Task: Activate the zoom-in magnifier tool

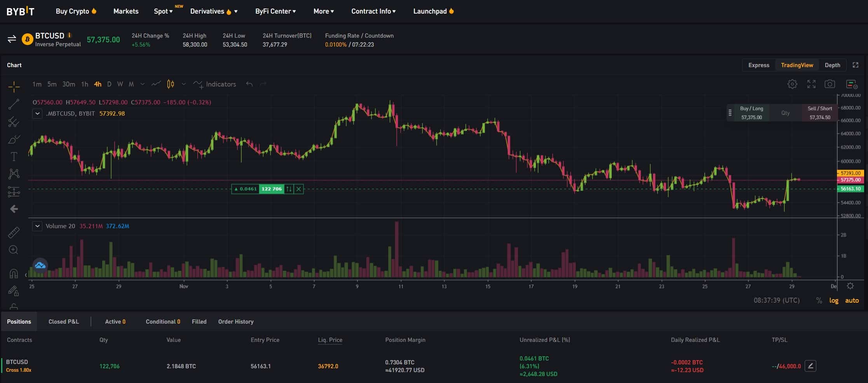Action: (x=14, y=250)
